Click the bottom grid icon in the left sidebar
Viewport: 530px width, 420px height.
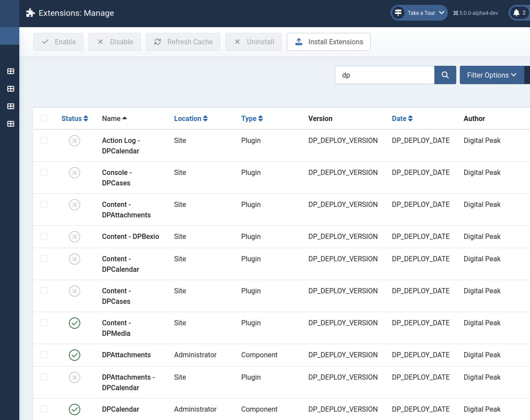click(x=10, y=124)
